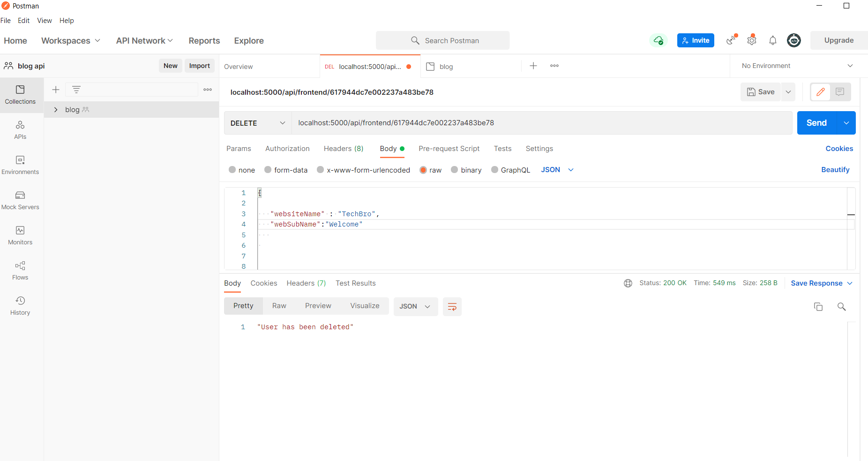
Task: Open the Help menu
Action: [x=67, y=21]
